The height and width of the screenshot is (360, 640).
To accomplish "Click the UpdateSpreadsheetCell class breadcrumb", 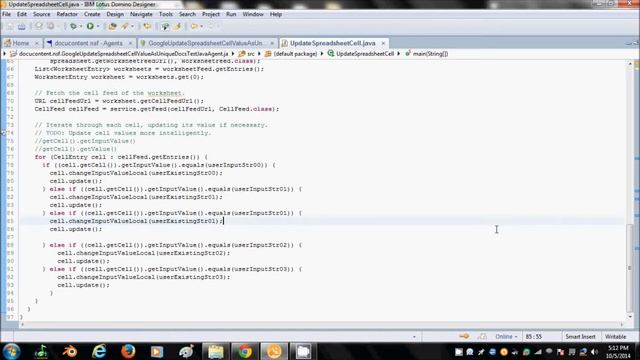I will (x=361, y=54).
